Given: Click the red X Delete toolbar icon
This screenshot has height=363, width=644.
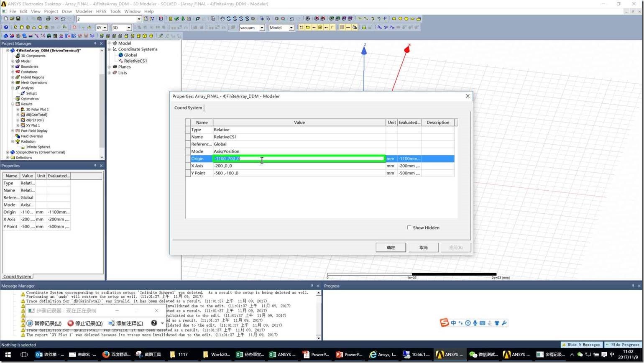Looking at the screenshot, I should (57, 19).
